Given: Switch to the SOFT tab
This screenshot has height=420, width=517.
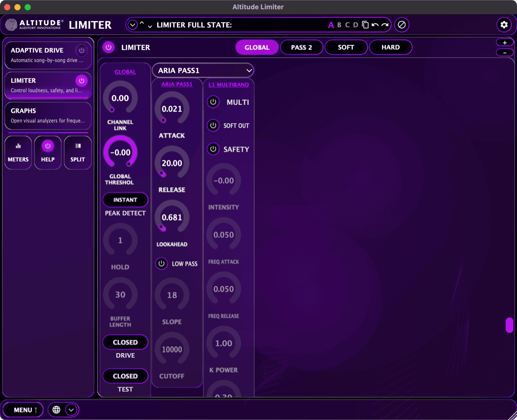Looking at the screenshot, I should 346,48.
